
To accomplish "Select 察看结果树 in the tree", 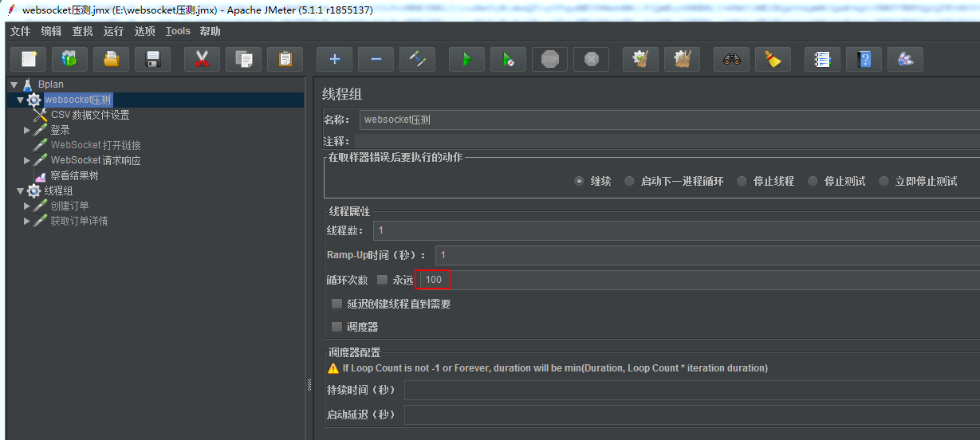I will (x=74, y=175).
